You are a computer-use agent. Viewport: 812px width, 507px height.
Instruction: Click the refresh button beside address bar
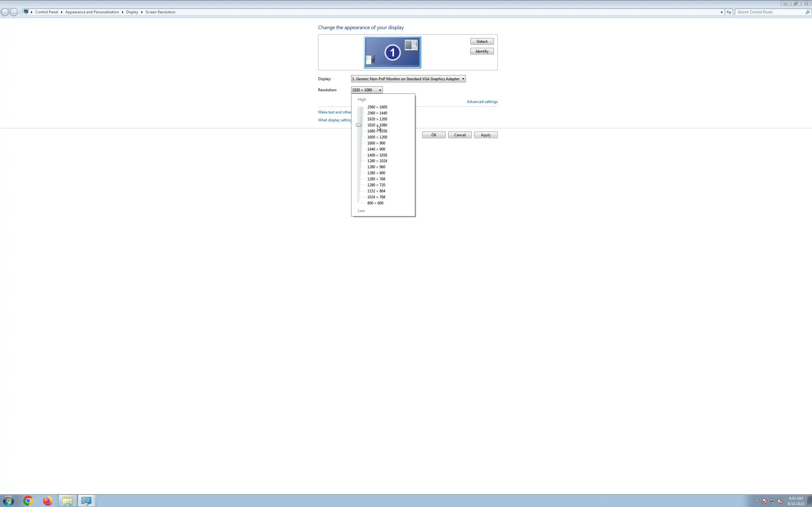[x=729, y=12]
